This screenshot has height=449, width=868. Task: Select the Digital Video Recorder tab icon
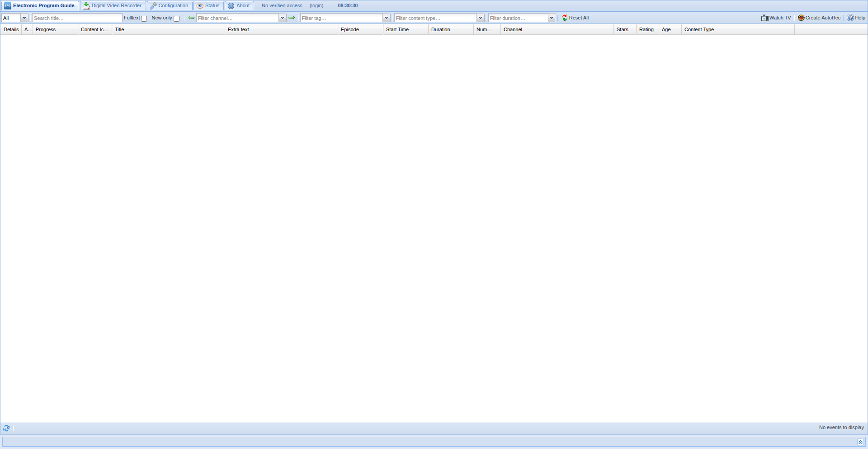pos(86,5)
